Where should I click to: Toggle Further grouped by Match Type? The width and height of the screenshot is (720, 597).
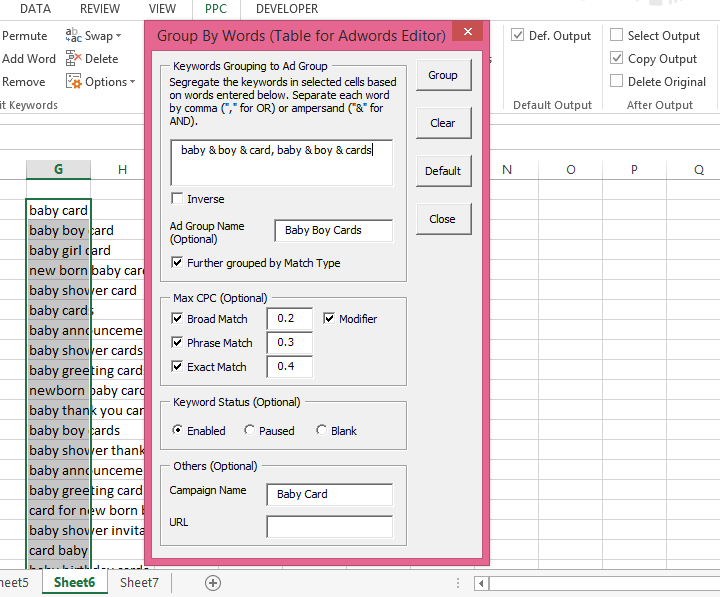[x=177, y=262]
